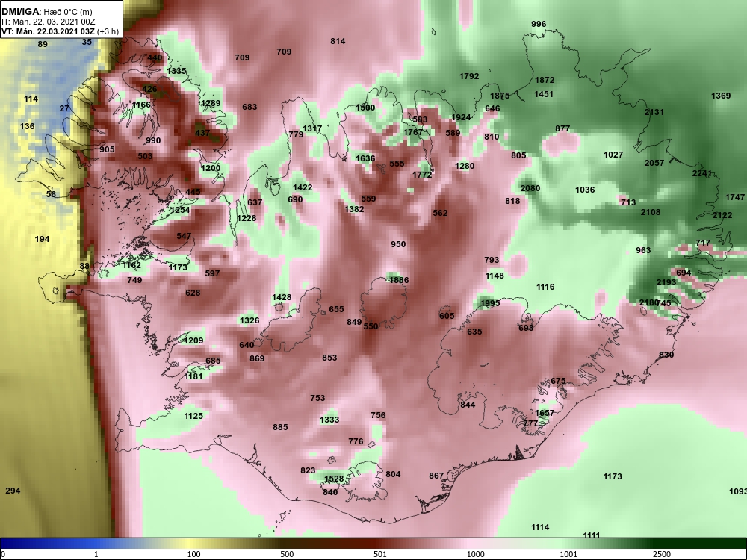
Task: Click the map value 136
Action: (27, 126)
